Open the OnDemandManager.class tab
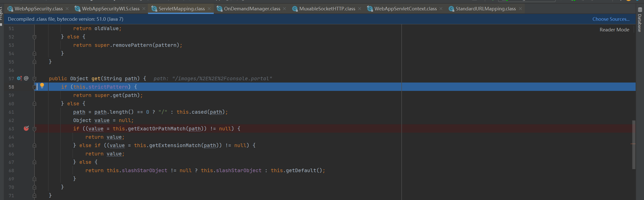 point(252,9)
